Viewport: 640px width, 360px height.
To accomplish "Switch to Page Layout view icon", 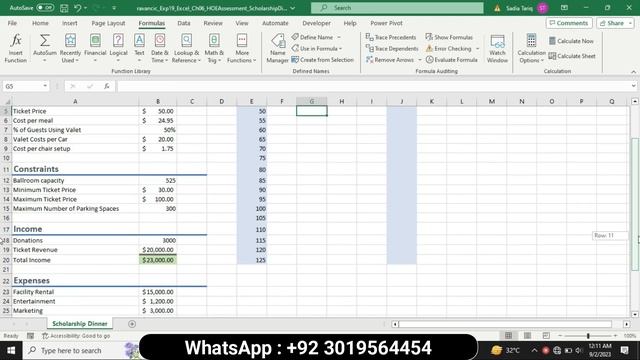I will (527, 336).
